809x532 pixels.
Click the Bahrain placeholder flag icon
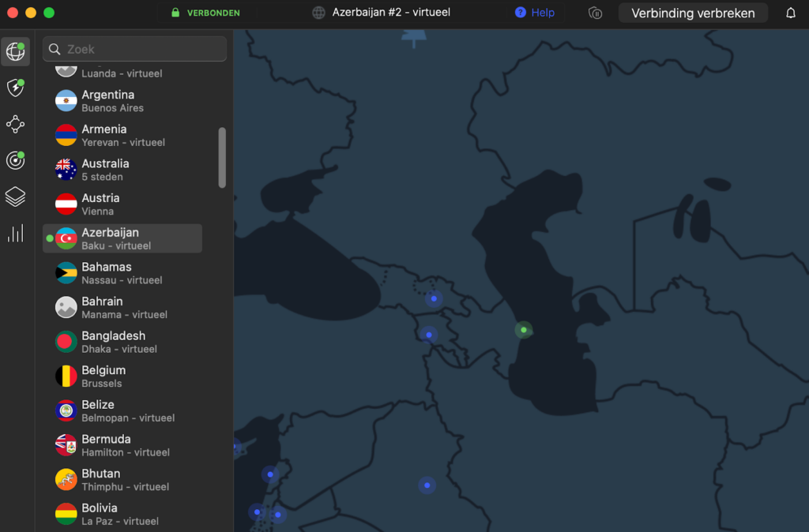coord(66,307)
